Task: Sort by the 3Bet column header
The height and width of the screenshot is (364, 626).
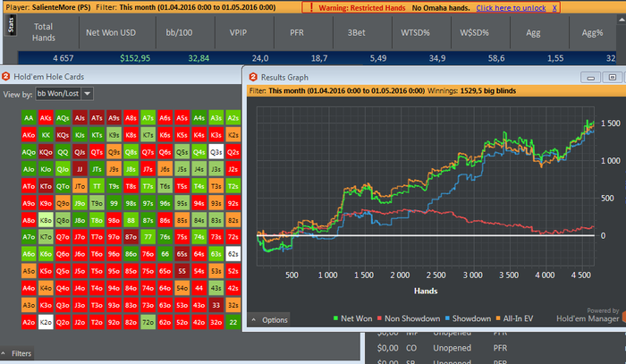Action: [356, 33]
